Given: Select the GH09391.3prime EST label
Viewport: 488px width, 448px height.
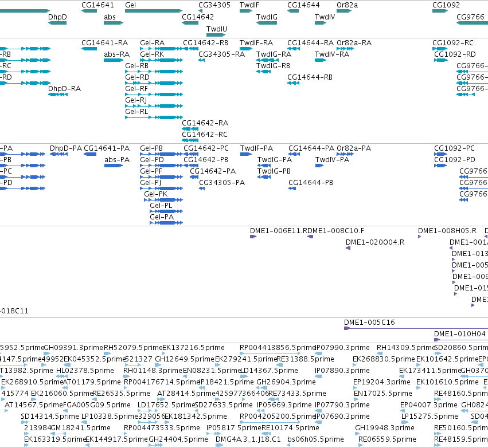Looking at the screenshot, I should click(x=73, y=348).
